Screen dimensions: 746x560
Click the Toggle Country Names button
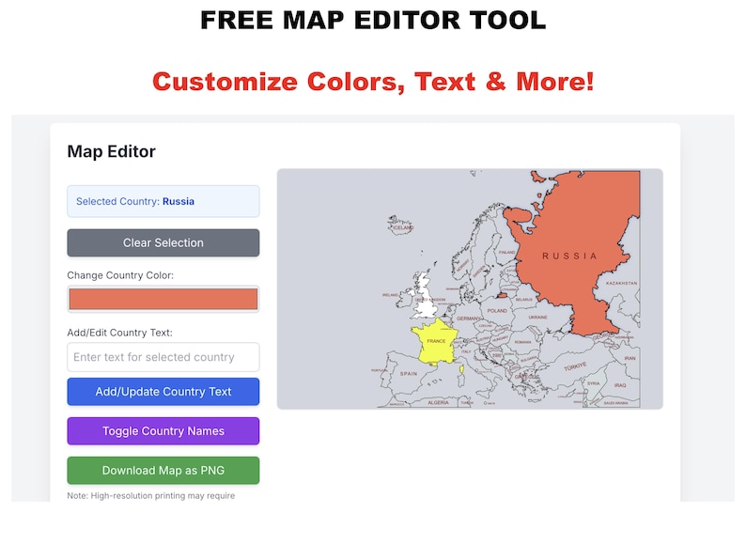[x=163, y=431]
